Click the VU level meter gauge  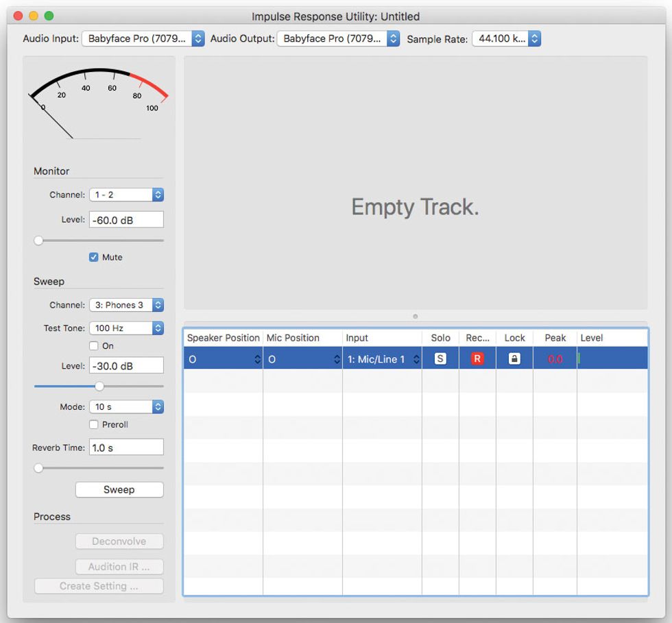pos(97,103)
